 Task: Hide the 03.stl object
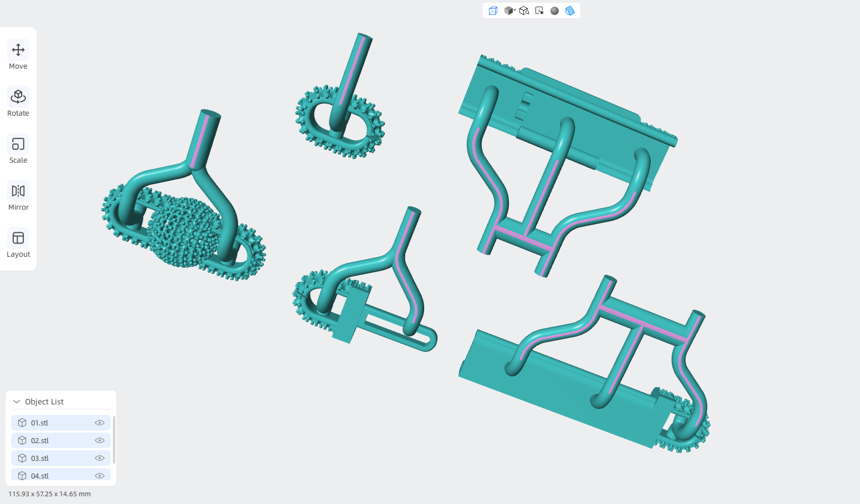coord(100,458)
